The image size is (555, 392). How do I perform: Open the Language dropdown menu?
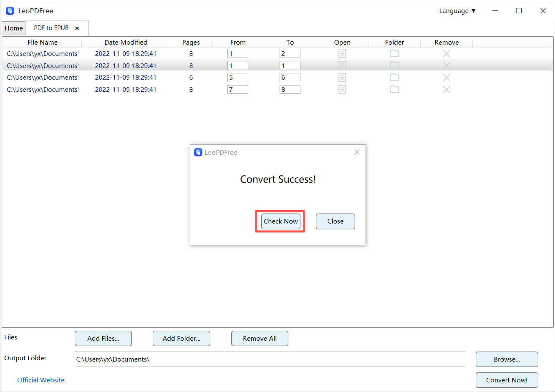(457, 11)
